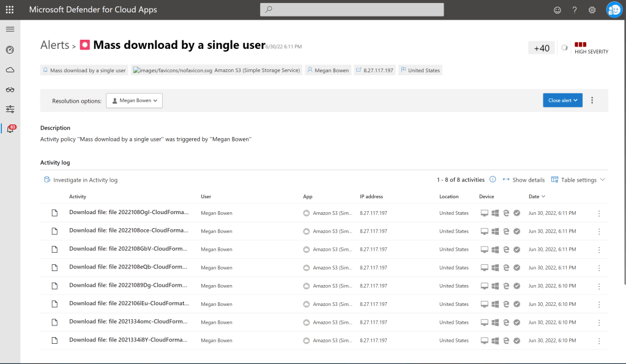Open the Investigate glasses icon in sidebar
626x364 pixels.
(x=10, y=89)
